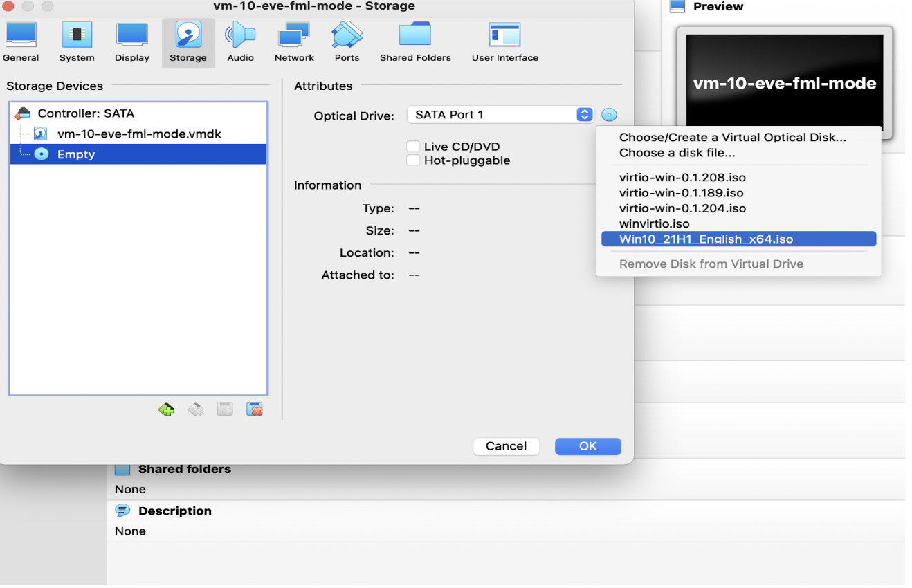Toggle the Hot-pluggable checkbox
The height and width of the screenshot is (588, 912).
point(413,160)
